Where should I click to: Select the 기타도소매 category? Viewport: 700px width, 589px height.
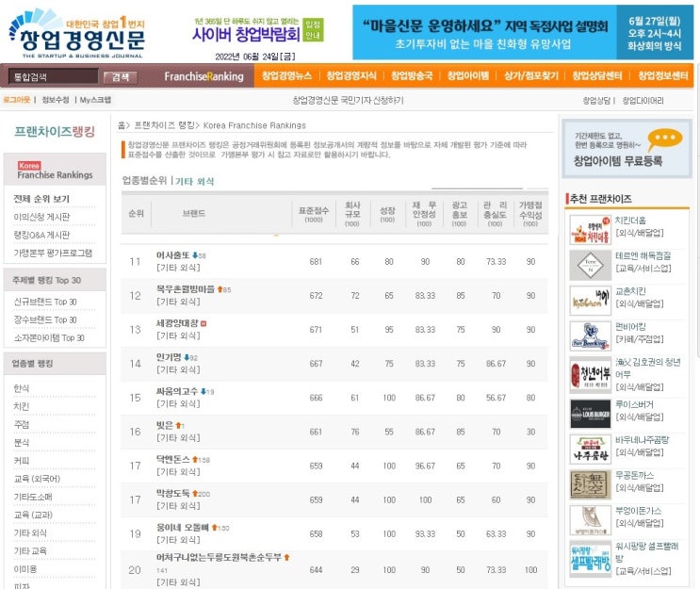tap(33, 497)
